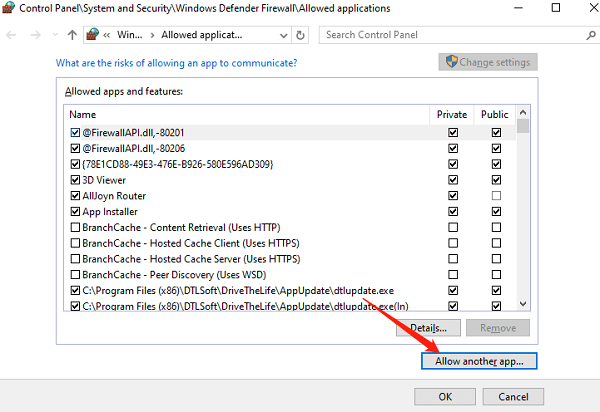The height and width of the screenshot is (412, 600).
Task: Check BranchCache - Hosted Cache Client name box
Action: 75,243
